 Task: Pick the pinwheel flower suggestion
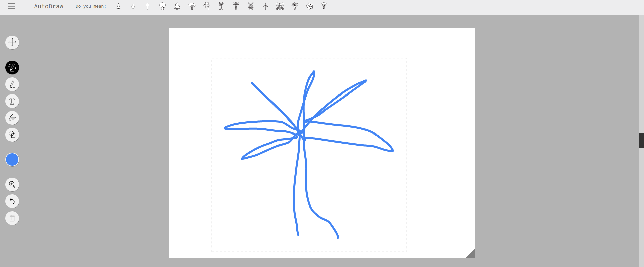(x=309, y=6)
